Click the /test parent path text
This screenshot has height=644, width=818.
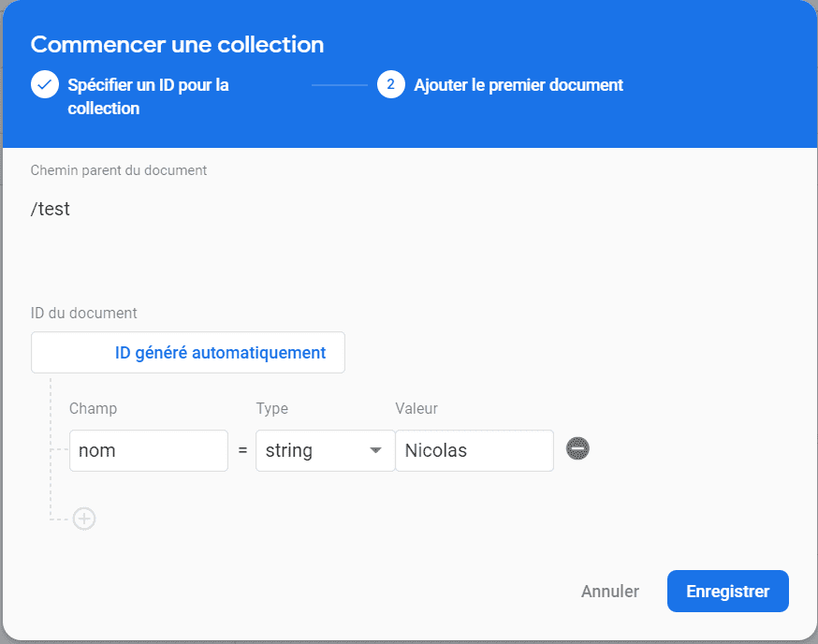(51, 210)
